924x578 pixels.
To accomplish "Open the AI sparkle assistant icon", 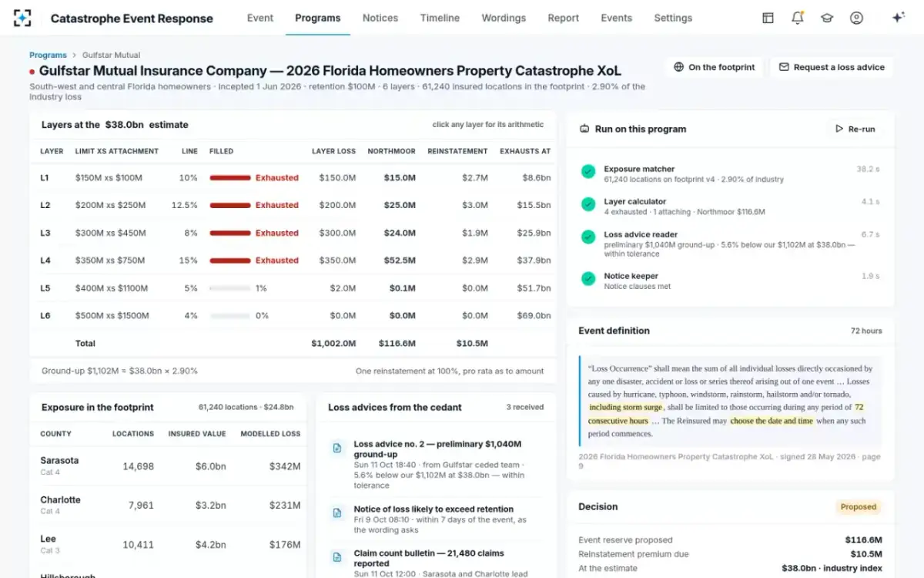I will click(x=898, y=18).
